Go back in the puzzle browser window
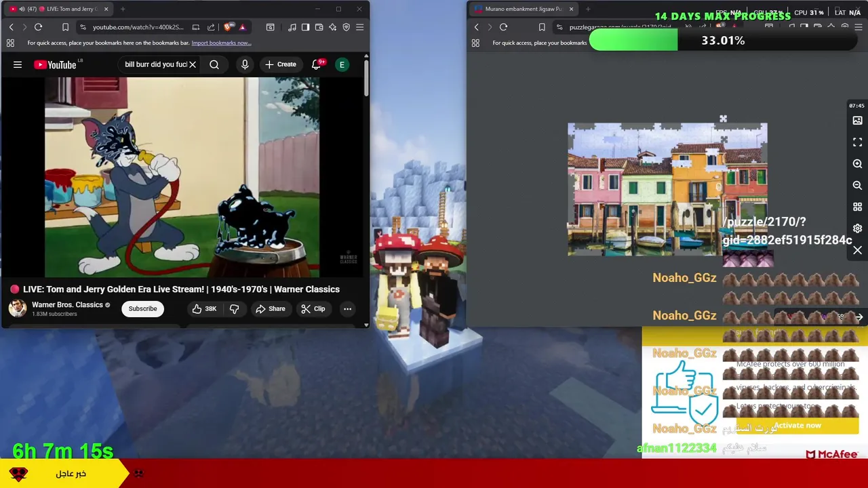The height and width of the screenshot is (488, 868). 476,27
